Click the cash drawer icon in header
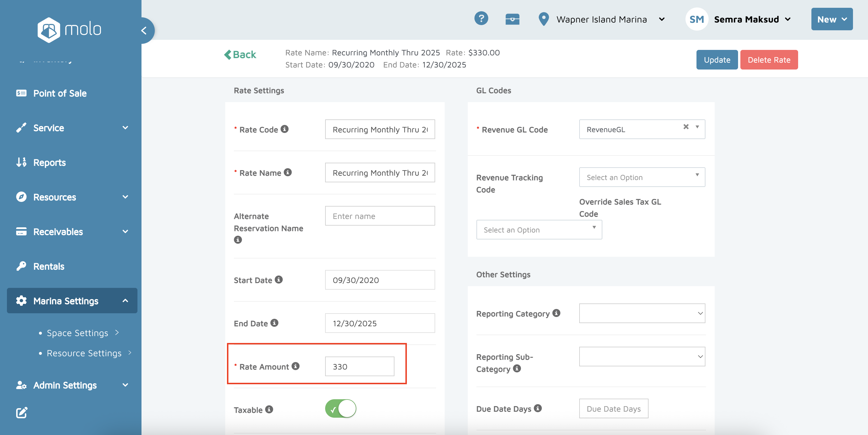This screenshot has height=435, width=868. click(512, 19)
